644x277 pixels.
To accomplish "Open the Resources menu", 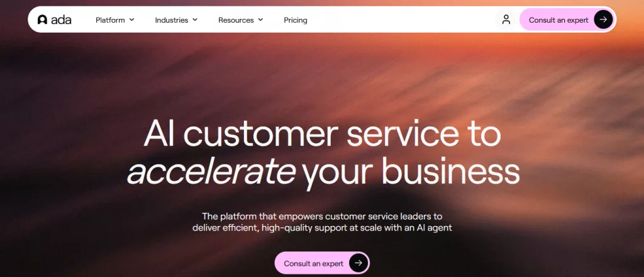I will click(x=236, y=20).
